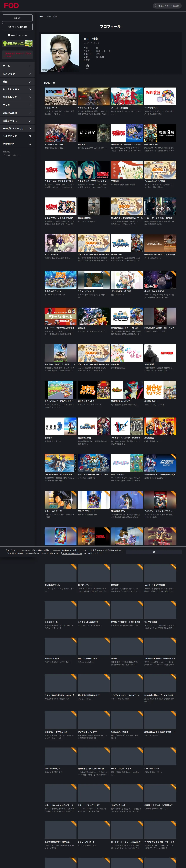This screenshot has height=868, width=186.
Task: Open the 平家物語 thumbnail
Action: pos(127,170)
